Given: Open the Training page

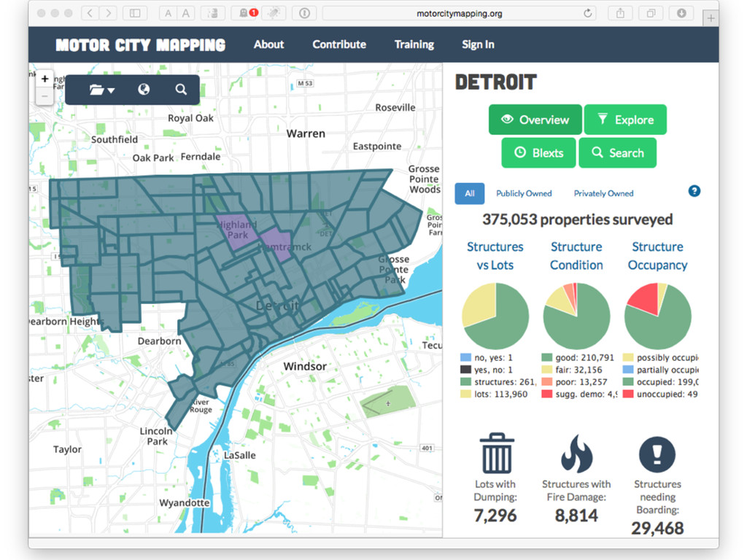Looking at the screenshot, I should (x=414, y=44).
